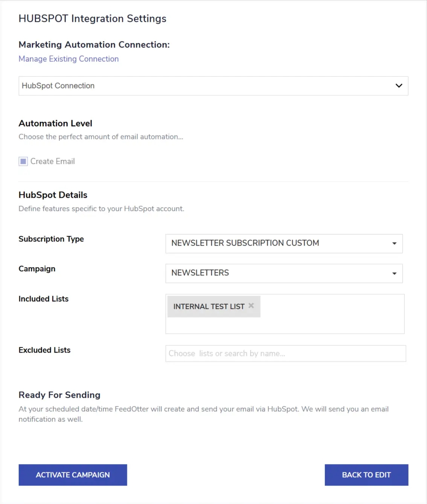Click the Subscription Type caret arrow
The height and width of the screenshot is (504, 427).
click(x=394, y=243)
